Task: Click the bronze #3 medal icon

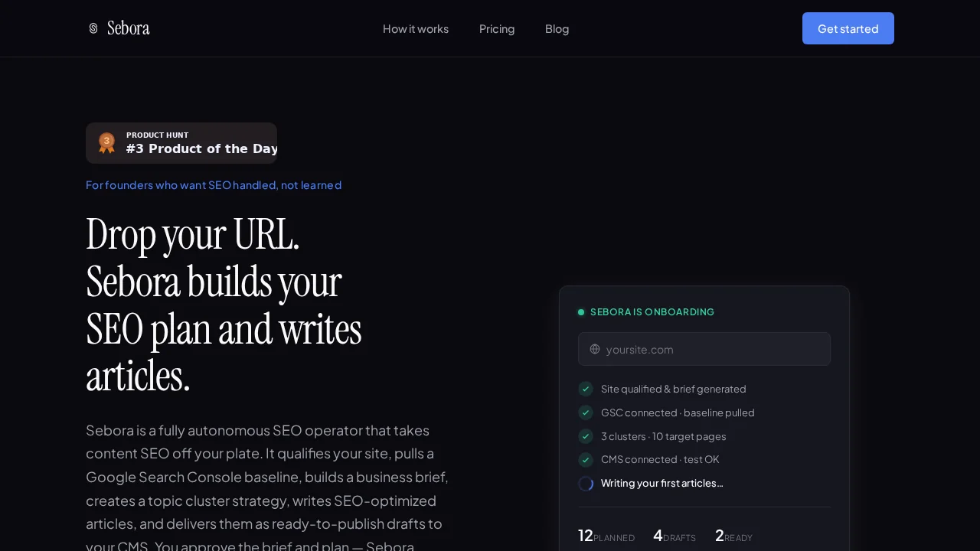Action: (x=106, y=142)
